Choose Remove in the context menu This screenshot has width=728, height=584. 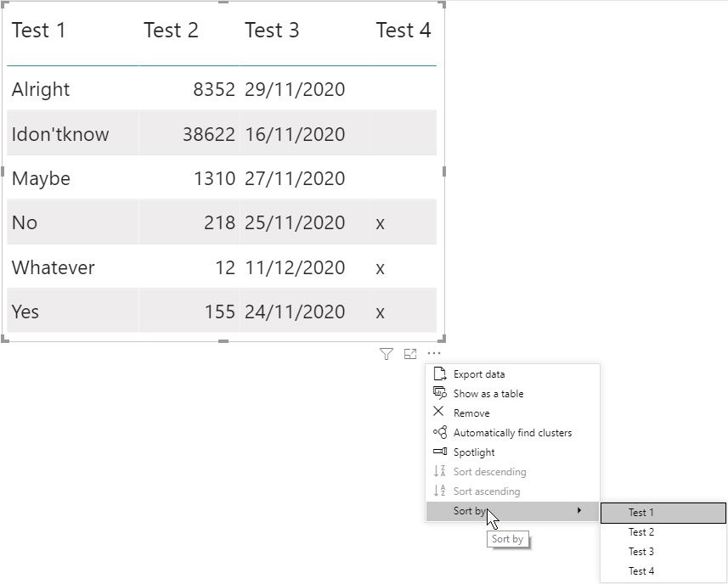512,413
